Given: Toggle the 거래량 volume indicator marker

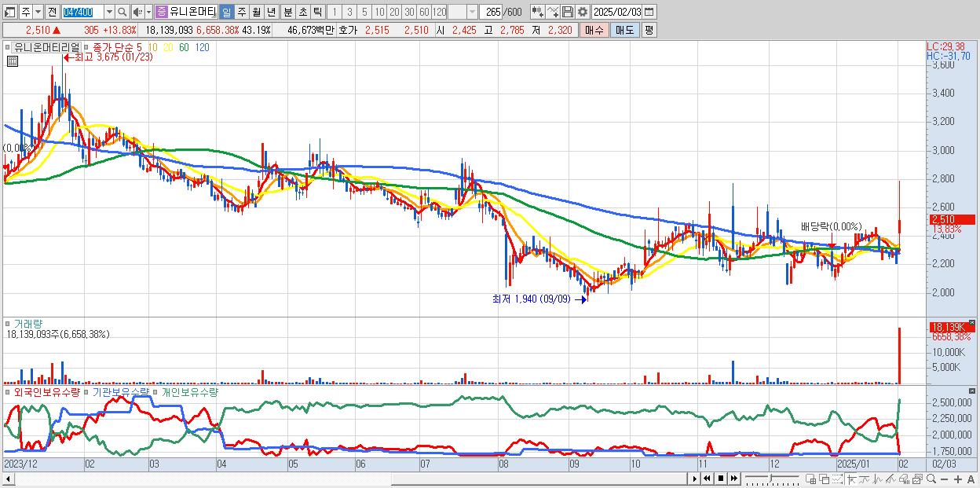Looking at the screenshot, I should (x=8, y=323).
